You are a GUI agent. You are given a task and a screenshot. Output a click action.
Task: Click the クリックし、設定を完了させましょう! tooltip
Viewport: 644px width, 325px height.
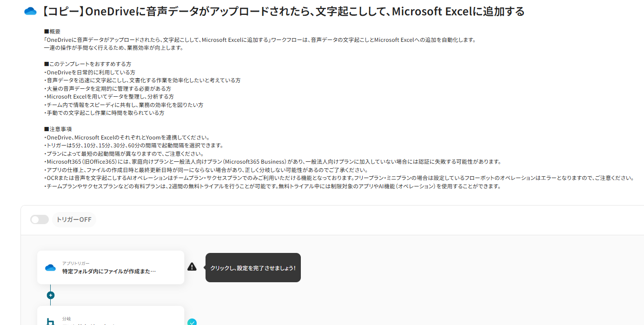pos(253,267)
